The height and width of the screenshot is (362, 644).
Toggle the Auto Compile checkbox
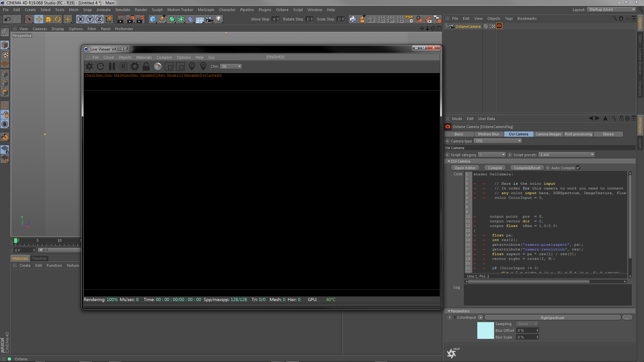[578, 168]
